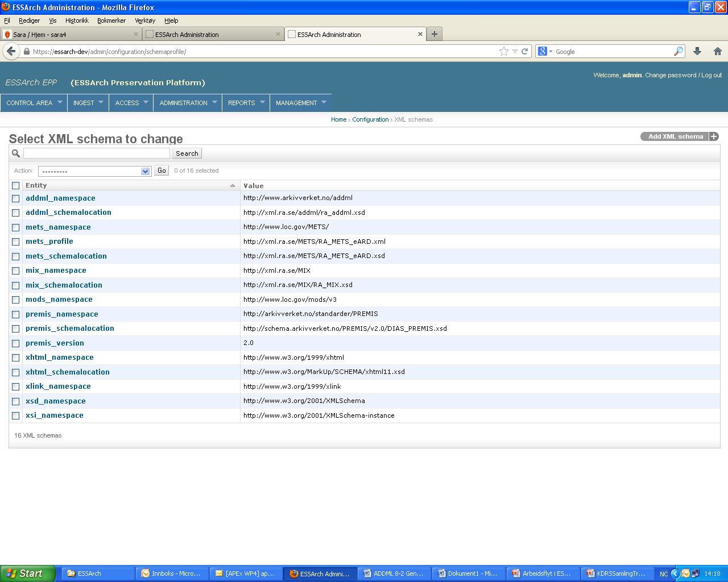Click the plus icon beside Add XML schema
This screenshot has width=728, height=582.
[714, 136]
